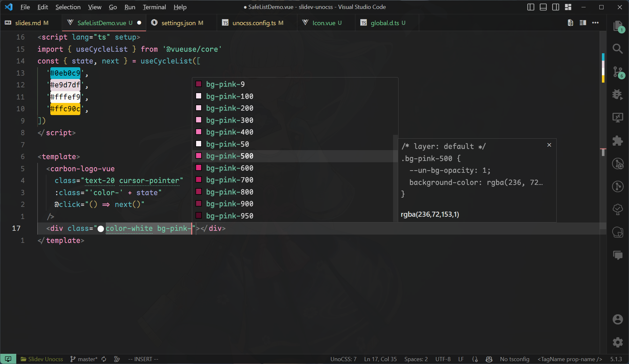Screen dimensions: 629x364
Task: Switch to the settings.json tab
Action: 182,23
